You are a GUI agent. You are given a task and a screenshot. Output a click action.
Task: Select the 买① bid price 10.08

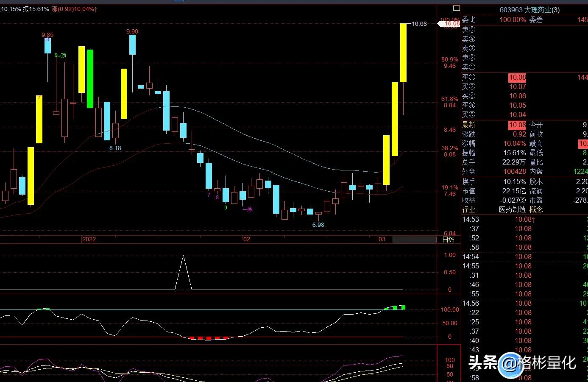tap(517, 77)
